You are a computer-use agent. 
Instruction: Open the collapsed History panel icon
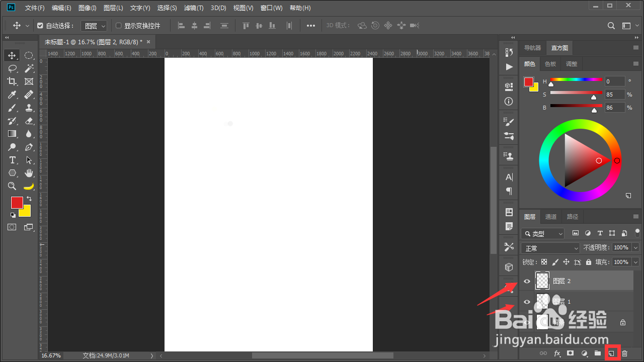[x=509, y=52]
